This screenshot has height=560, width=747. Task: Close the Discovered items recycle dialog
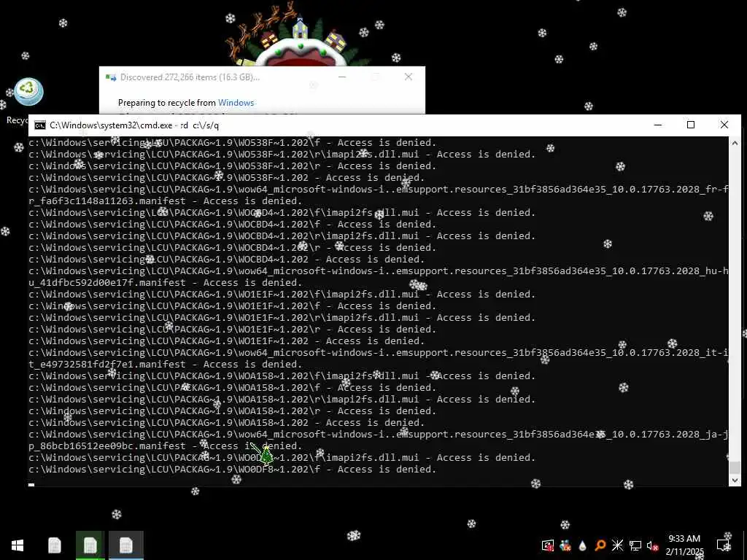(x=409, y=77)
